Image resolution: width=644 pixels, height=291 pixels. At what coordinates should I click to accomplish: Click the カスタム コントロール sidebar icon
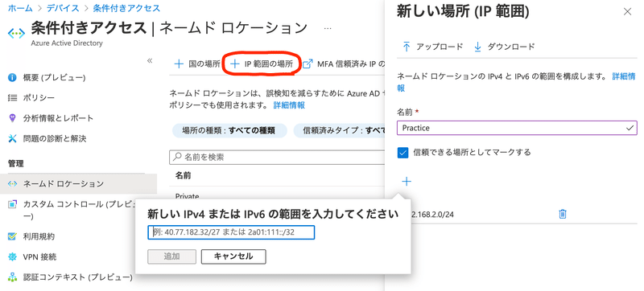tap(12, 204)
